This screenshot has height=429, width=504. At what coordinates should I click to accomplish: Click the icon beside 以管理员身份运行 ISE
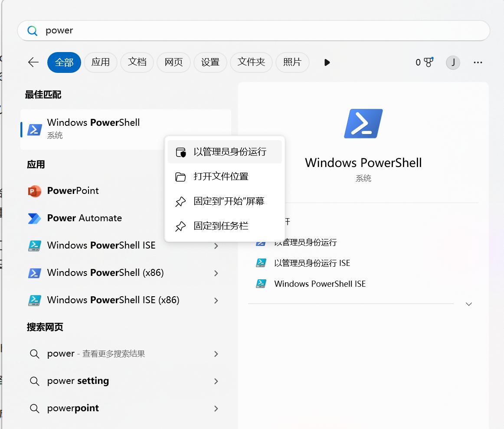(x=261, y=263)
